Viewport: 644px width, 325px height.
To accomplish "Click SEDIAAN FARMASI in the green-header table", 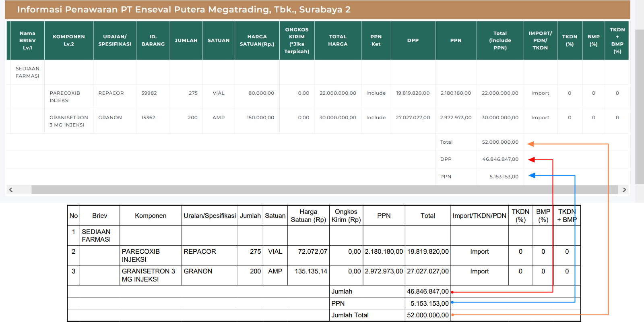I will [27, 72].
